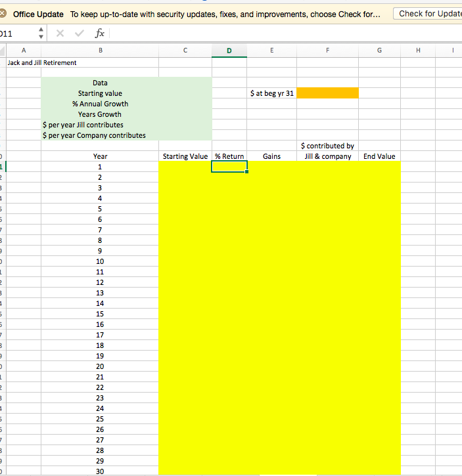Select the '% Return' heading cell
The width and height of the screenshot is (462, 476).
tap(229, 156)
